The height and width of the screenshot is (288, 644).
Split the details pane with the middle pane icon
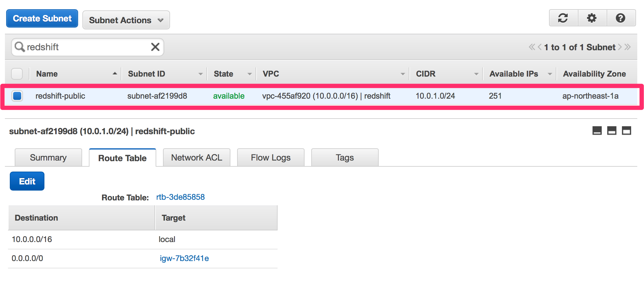[612, 131]
